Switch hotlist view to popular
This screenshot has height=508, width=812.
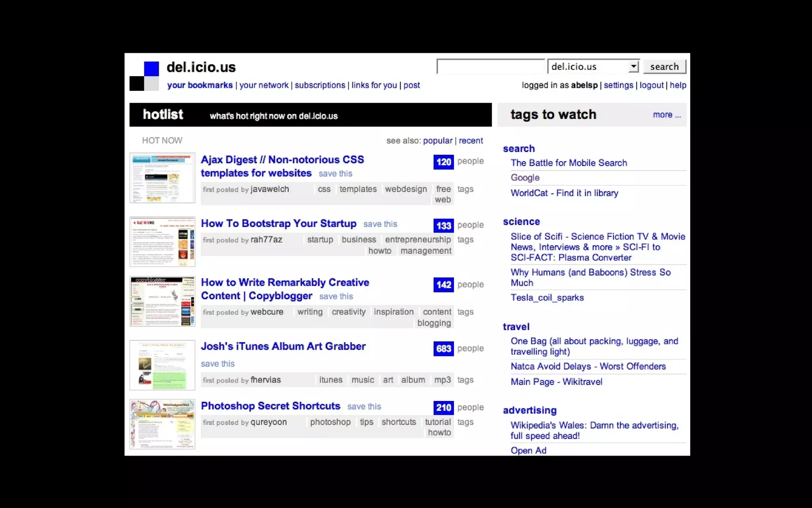coord(437,140)
